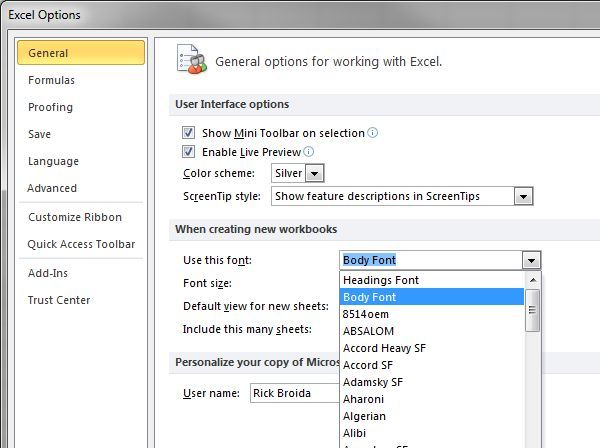Click the Use this font text box
600x448 pixels.
click(x=431, y=261)
